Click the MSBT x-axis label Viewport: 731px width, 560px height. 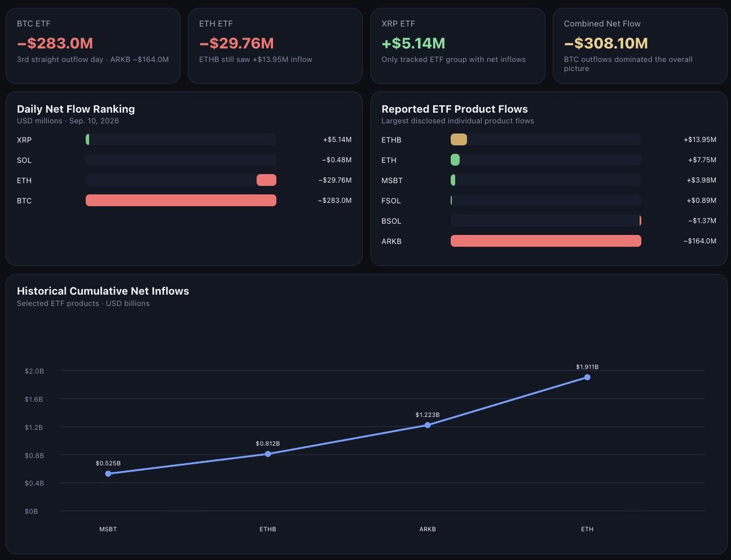(108, 529)
